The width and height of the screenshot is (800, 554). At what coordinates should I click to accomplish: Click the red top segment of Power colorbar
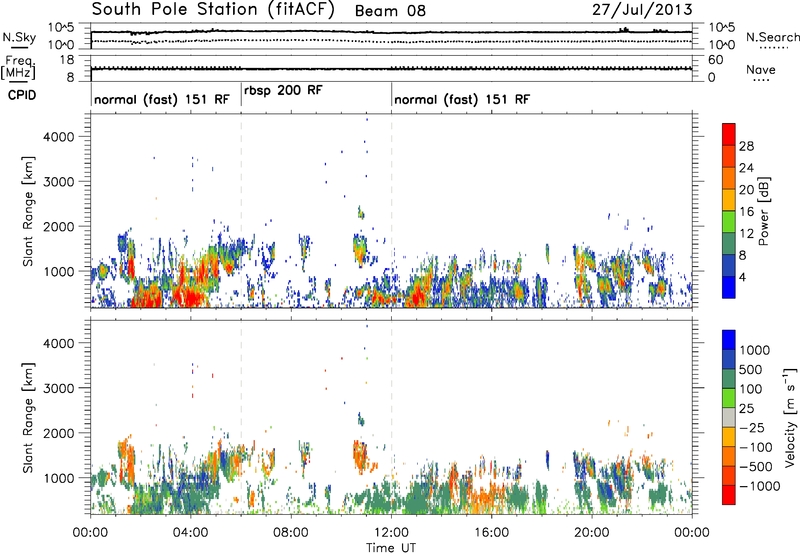tap(729, 134)
